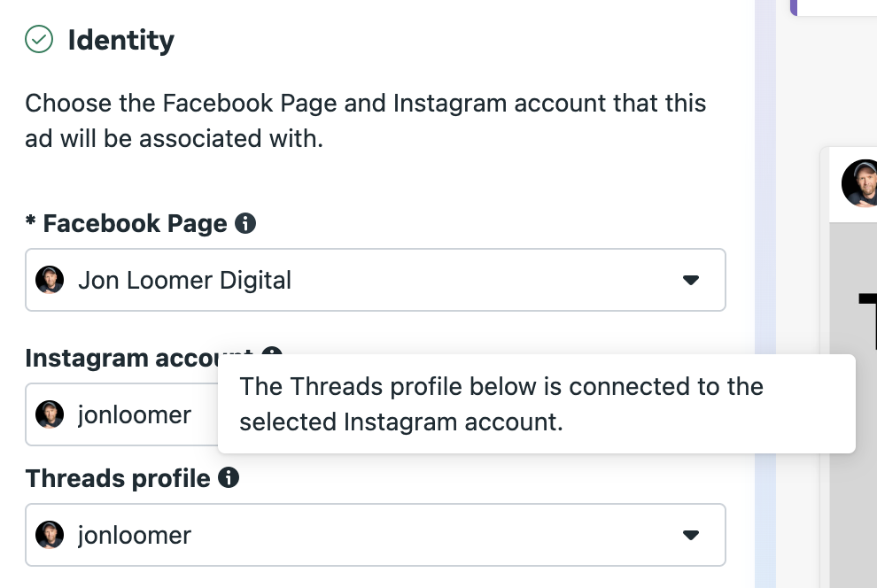
Task: Expand the Threads profile dropdown arrow
Action: pos(691,536)
